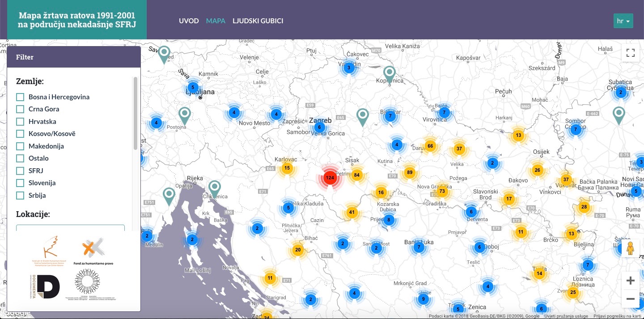Enable the SFRJ filter checkbox
Viewport: 644px width, 319px height.
click(x=20, y=170)
